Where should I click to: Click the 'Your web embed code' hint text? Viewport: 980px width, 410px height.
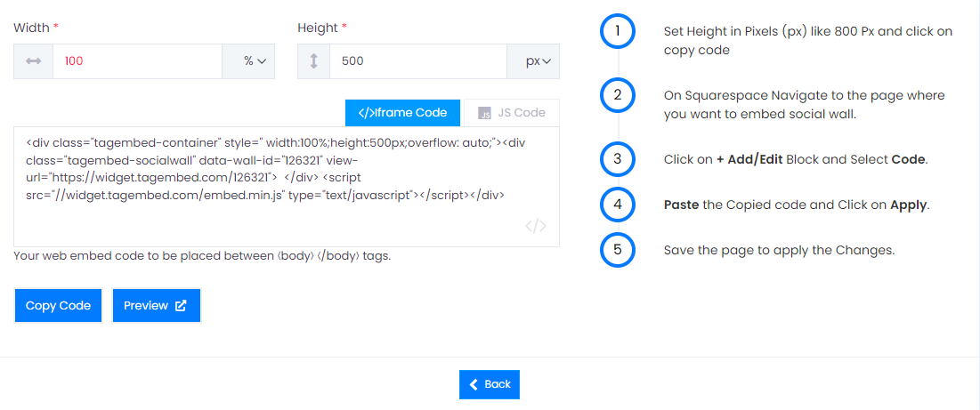[x=202, y=256]
